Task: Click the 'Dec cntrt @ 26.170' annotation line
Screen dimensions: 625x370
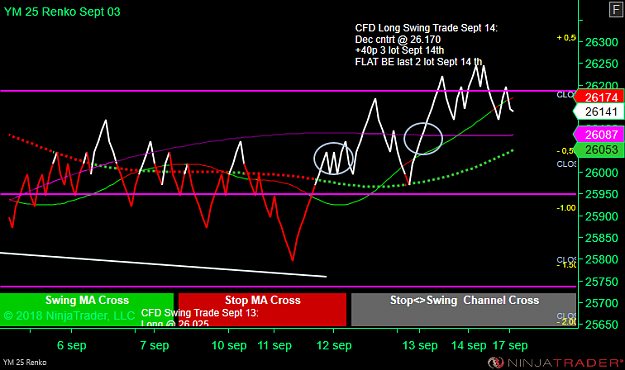Action: pos(398,39)
